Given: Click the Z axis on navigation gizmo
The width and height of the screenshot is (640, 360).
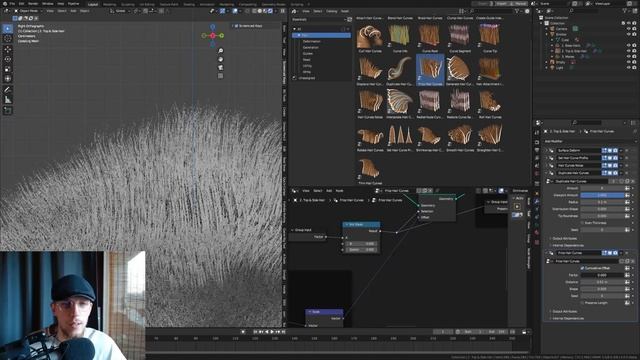Looking at the screenshot, I should (213, 27).
